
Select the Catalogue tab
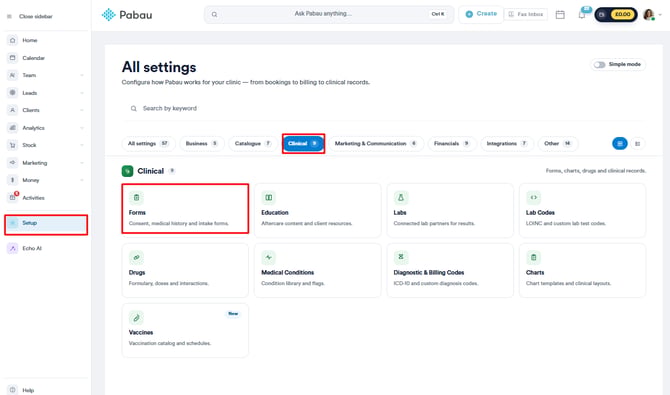click(x=253, y=144)
